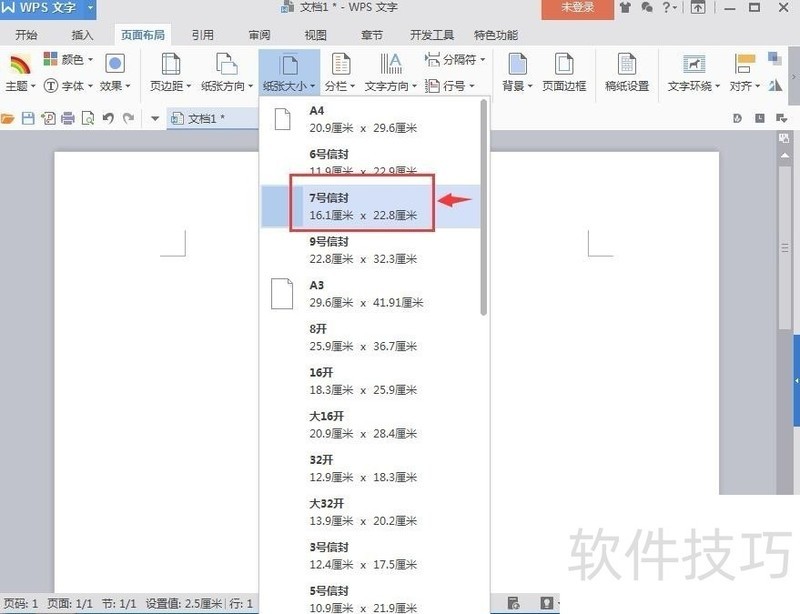
Task: Open the 分栏 columns dropdown
Action: pos(340,73)
